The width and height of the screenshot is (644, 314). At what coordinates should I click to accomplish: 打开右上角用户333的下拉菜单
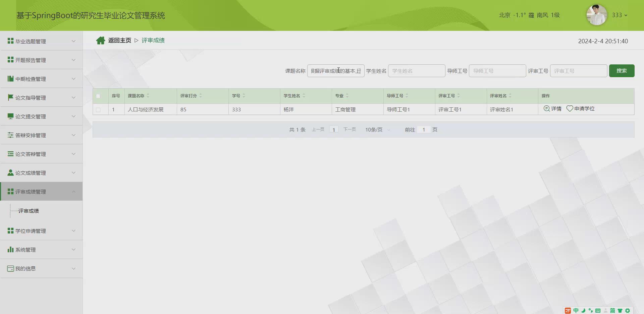pos(620,15)
